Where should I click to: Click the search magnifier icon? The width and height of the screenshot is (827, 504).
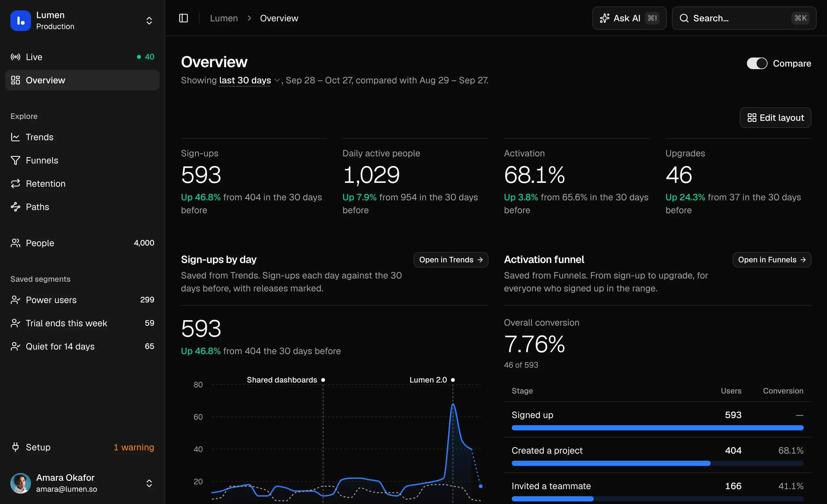click(684, 18)
